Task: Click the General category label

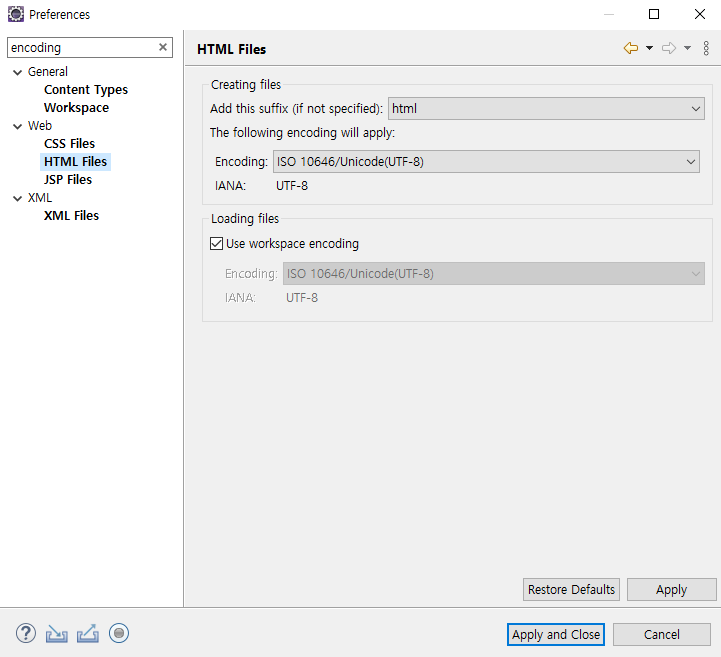Action: pos(48,72)
